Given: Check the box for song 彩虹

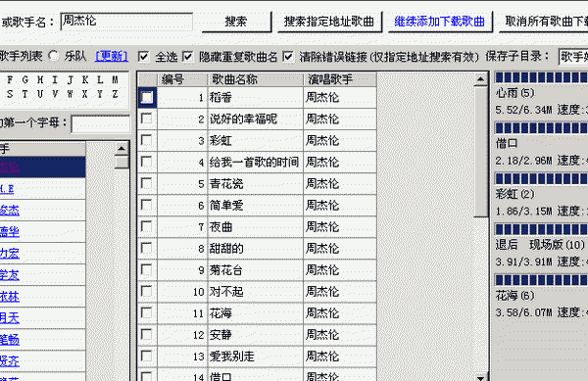Looking at the screenshot, I should (147, 140).
